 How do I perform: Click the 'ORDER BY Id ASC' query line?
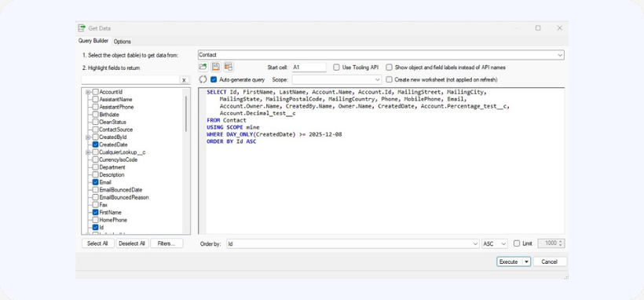coord(231,141)
